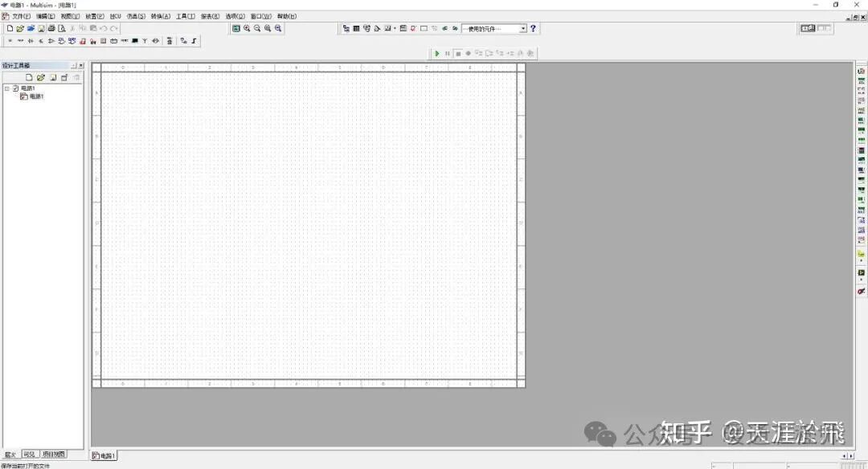Select the 电路1 child item in design tree
The height and width of the screenshot is (469, 868).
coord(36,96)
